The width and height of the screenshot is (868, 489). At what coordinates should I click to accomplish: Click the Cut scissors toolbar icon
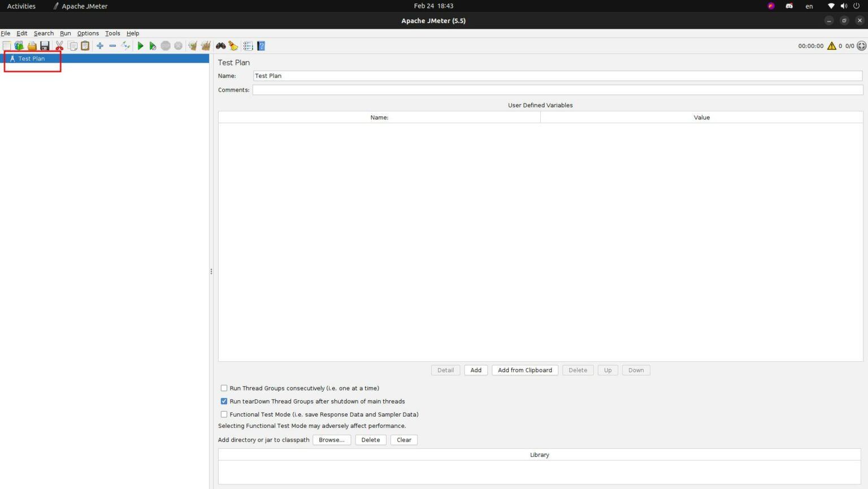(59, 46)
